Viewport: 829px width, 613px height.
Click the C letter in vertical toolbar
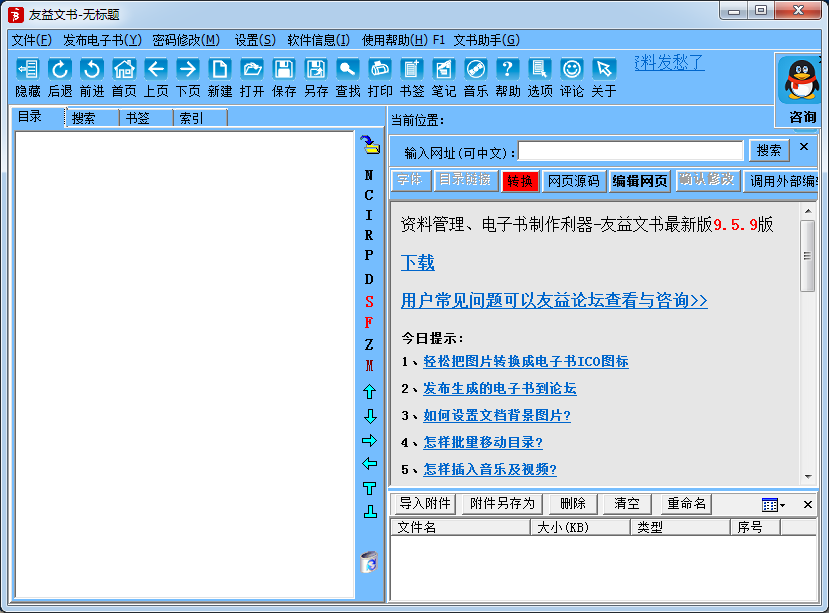(369, 195)
